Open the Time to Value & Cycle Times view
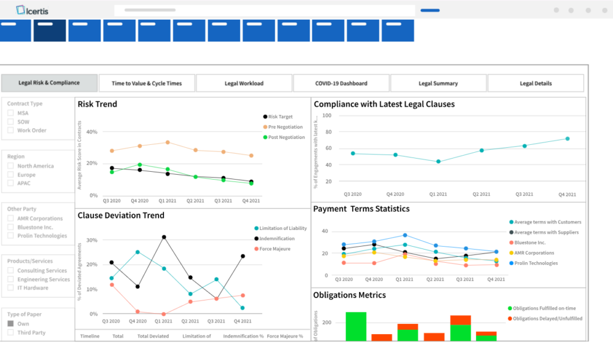 147,83
